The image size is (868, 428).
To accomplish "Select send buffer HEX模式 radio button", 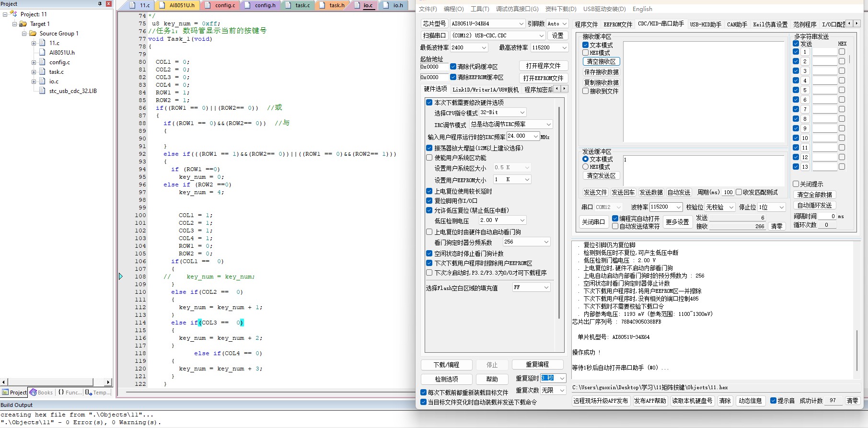I will (586, 167).
